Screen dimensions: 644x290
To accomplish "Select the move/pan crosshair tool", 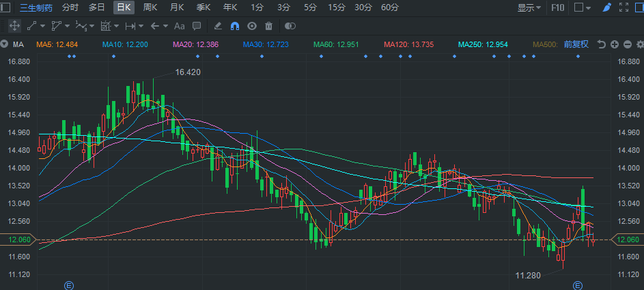I will 14,26.
